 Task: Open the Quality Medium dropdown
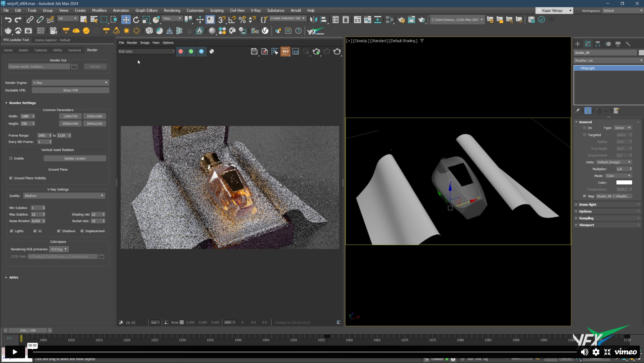[x=64, y=196]
